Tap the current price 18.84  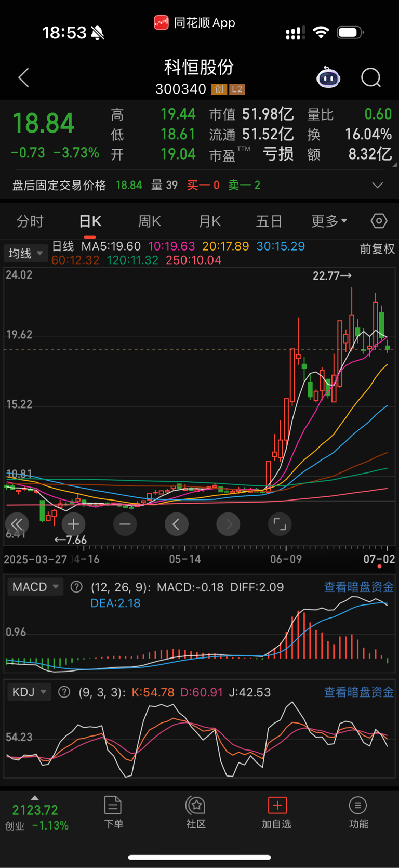pos(44,124)
